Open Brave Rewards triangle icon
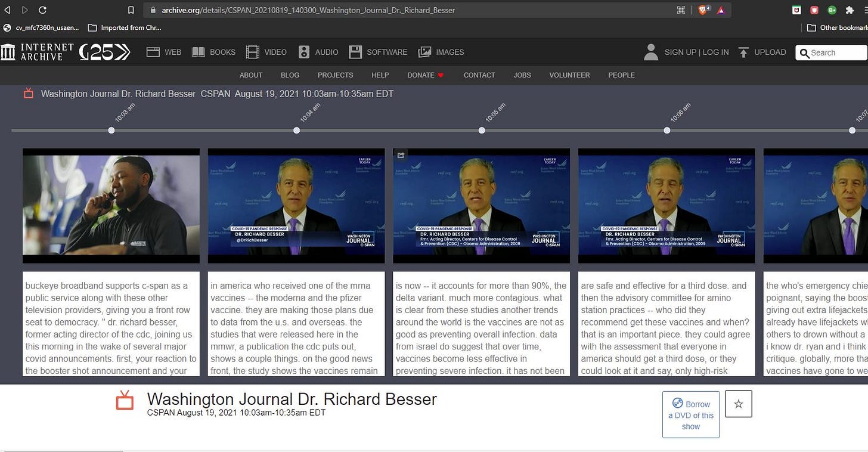The height and width of the screenshot is (452, 868). (720, 10)
